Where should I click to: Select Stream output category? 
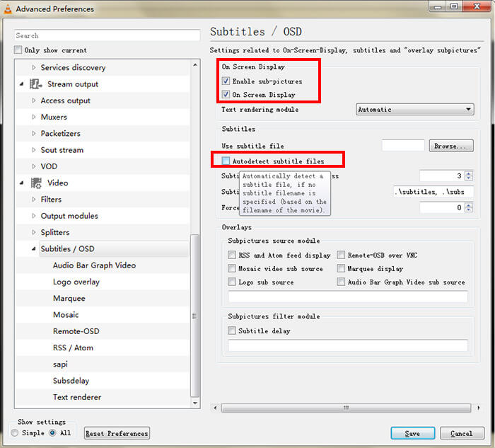coord(73,84)
